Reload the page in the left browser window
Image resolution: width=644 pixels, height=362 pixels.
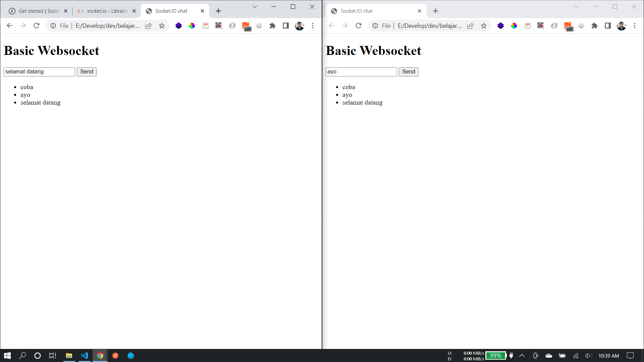[37, 25]
